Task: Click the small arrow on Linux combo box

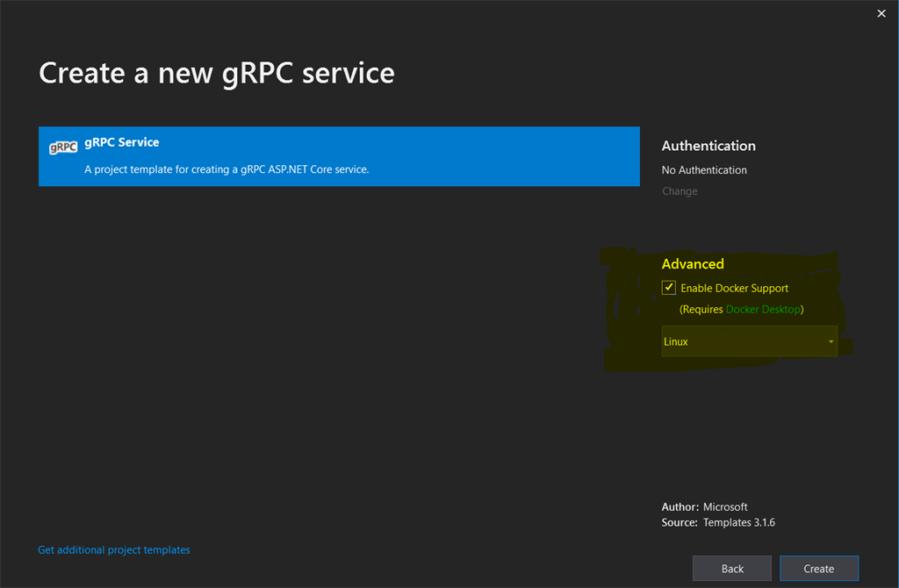Action: pyautogui.click(x=831, y=341)
